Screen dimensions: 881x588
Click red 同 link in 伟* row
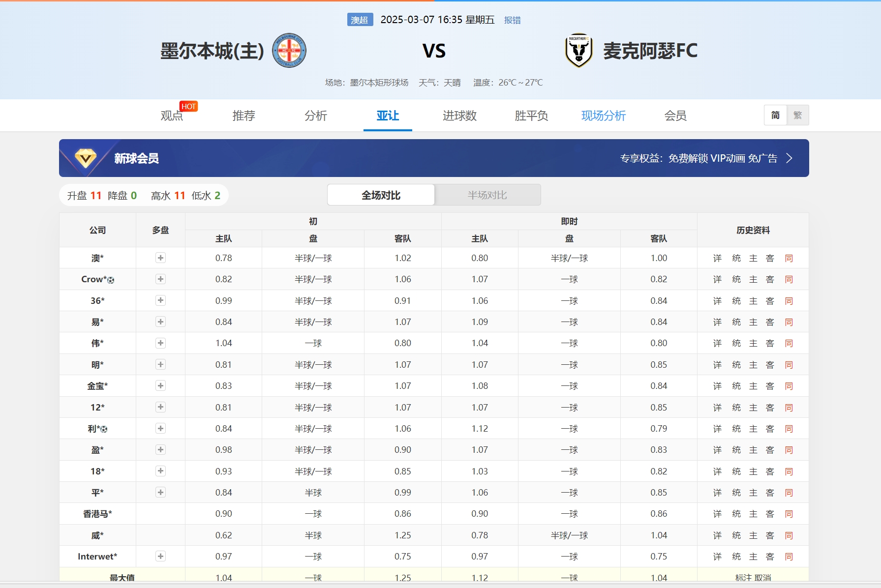pyautogui.click(x=789, y=343)
